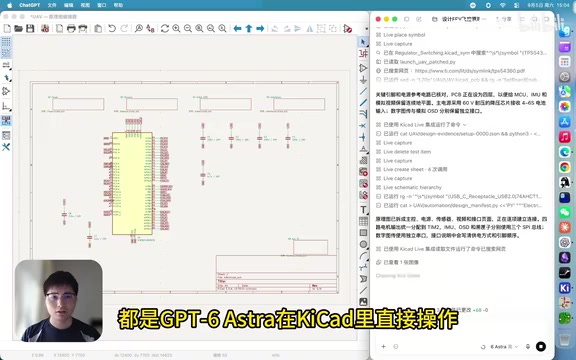Toggle the properties manager panel icon
This screenshot has height=360, width=576.
pyautogui.click(x=6, y=135)
